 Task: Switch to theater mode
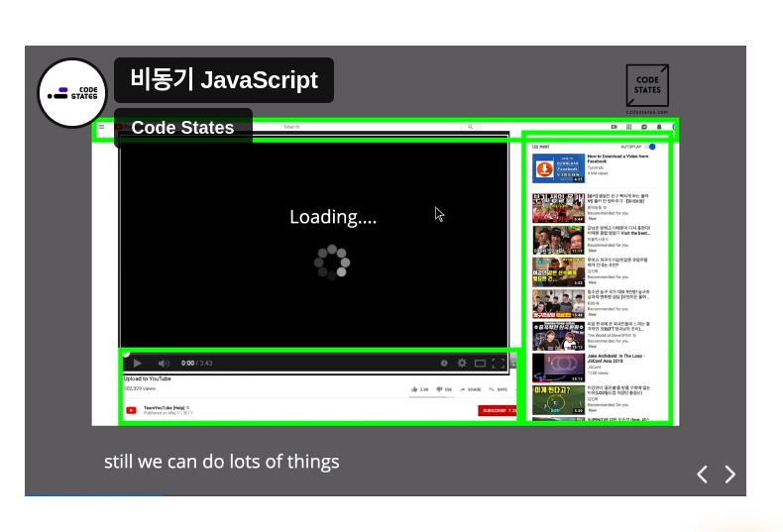[480, 364]
